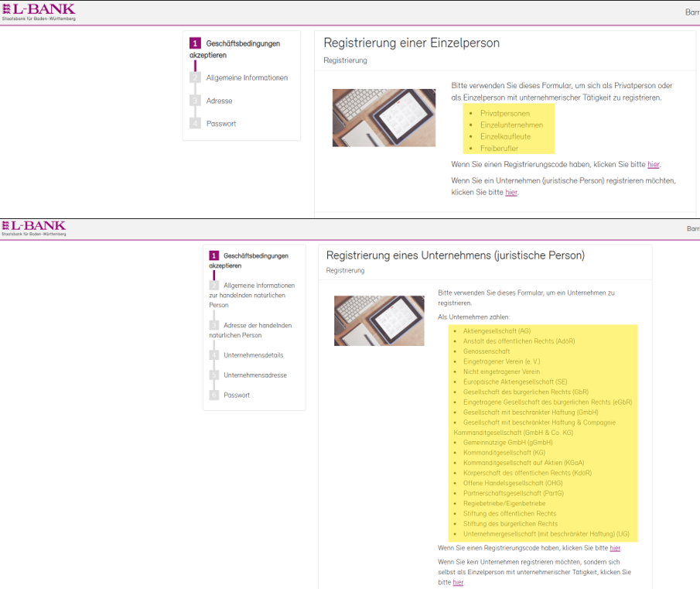
Task: Open the 'Barr' header item on Einzelperson page
Action: (x=691, y=12)
